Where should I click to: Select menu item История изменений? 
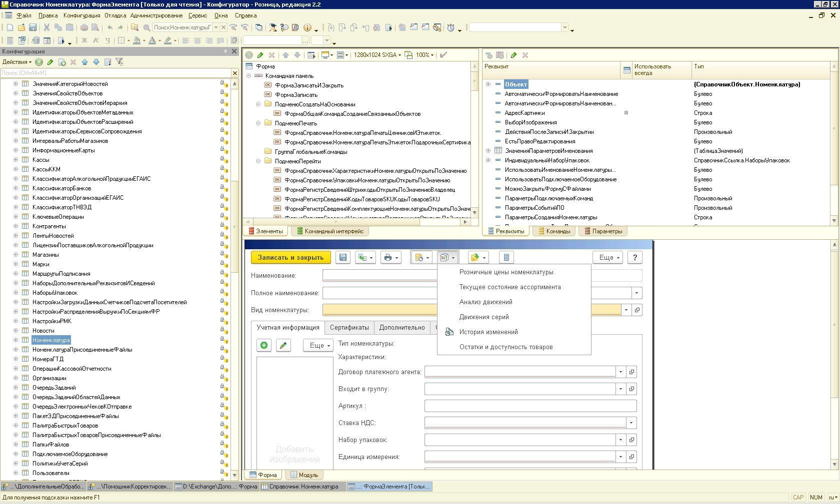(514, 332)
